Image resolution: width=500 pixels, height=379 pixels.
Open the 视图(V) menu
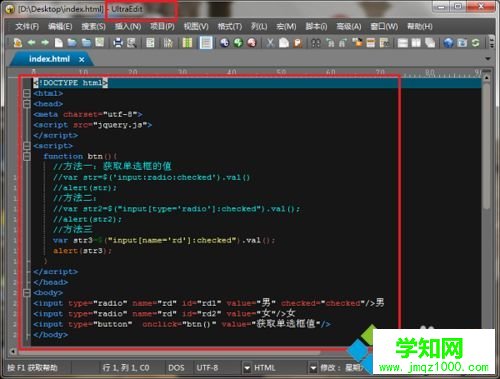point(196,26)
